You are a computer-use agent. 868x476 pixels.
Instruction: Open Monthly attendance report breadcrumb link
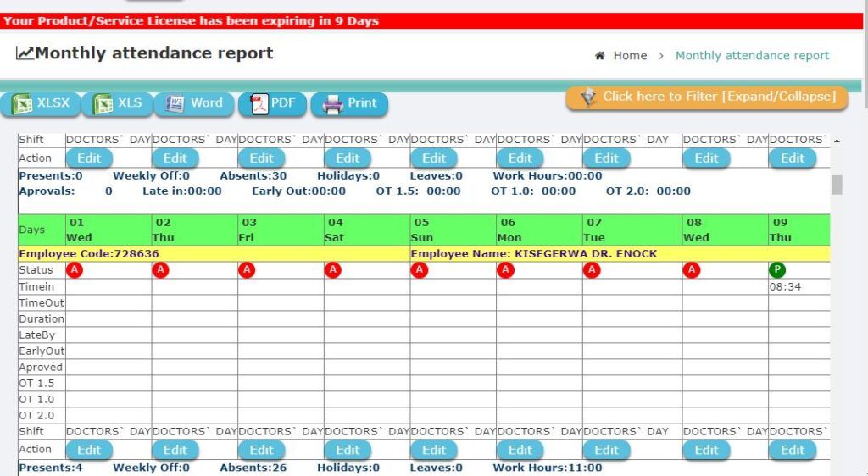coord(752,56)
